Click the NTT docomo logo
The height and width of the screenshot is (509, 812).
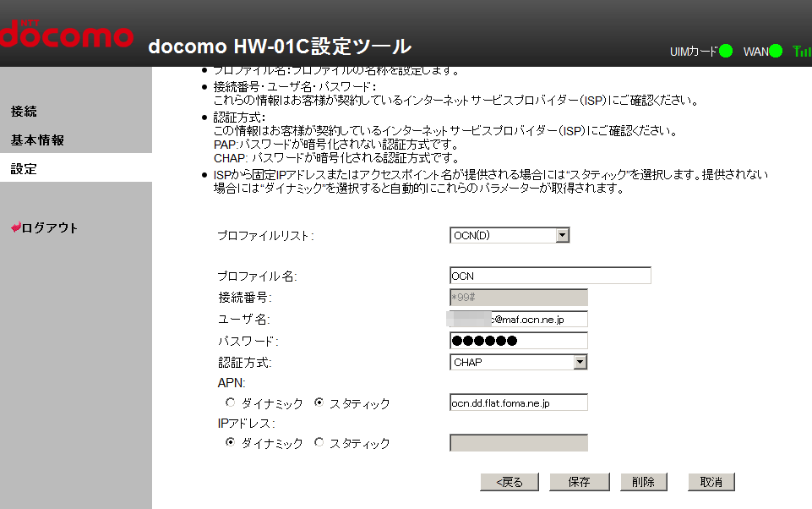click(x=67, y=34)
